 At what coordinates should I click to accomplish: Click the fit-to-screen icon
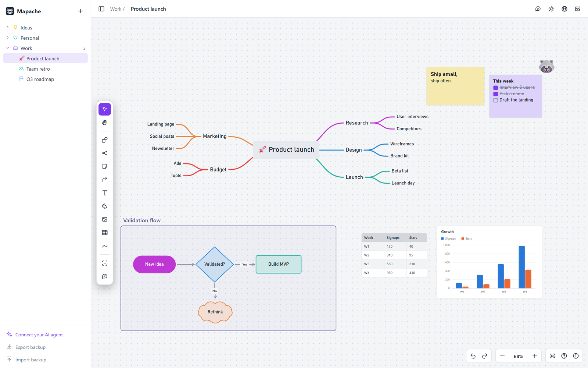(x=552, y=356)
